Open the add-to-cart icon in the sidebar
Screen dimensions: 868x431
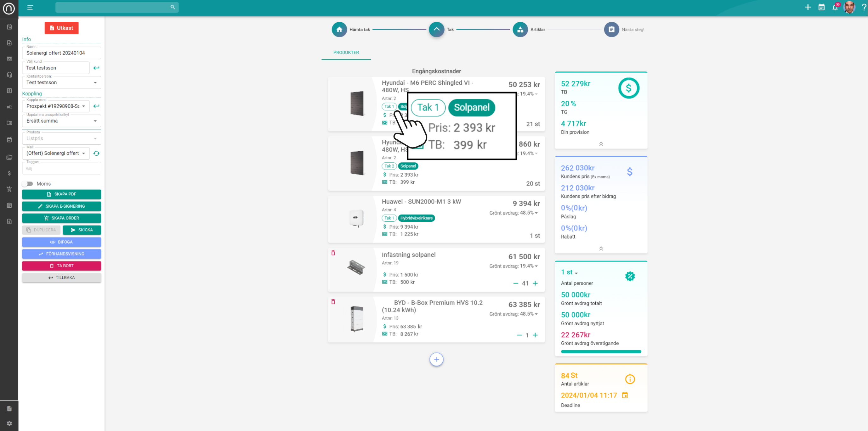[x=9, y=189]
